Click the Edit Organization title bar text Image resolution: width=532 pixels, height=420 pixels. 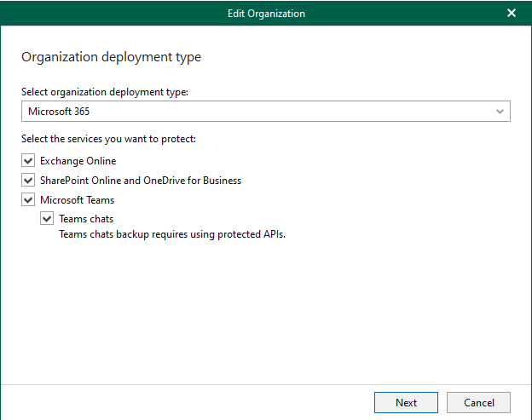[266, 14]
